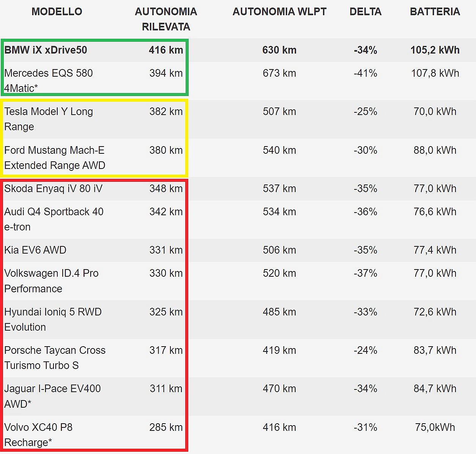Click the 105,2 kWh battery value
The width and height of the screenshot is (476, 454).
pos(435,50)
